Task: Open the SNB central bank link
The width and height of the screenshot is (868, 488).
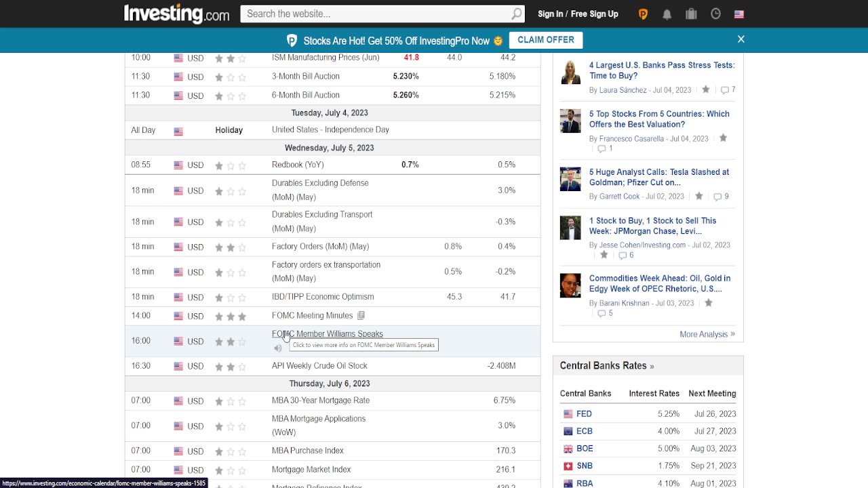Action: point(585,466)
